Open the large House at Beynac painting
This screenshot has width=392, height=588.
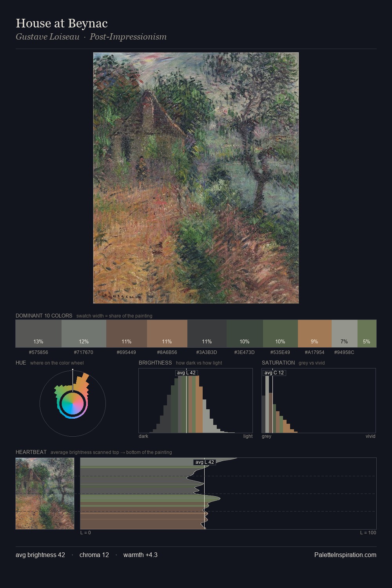196,178
